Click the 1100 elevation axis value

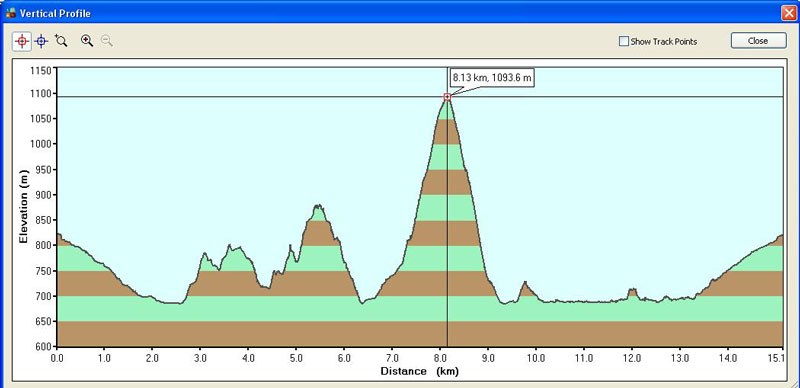[41, 93]
